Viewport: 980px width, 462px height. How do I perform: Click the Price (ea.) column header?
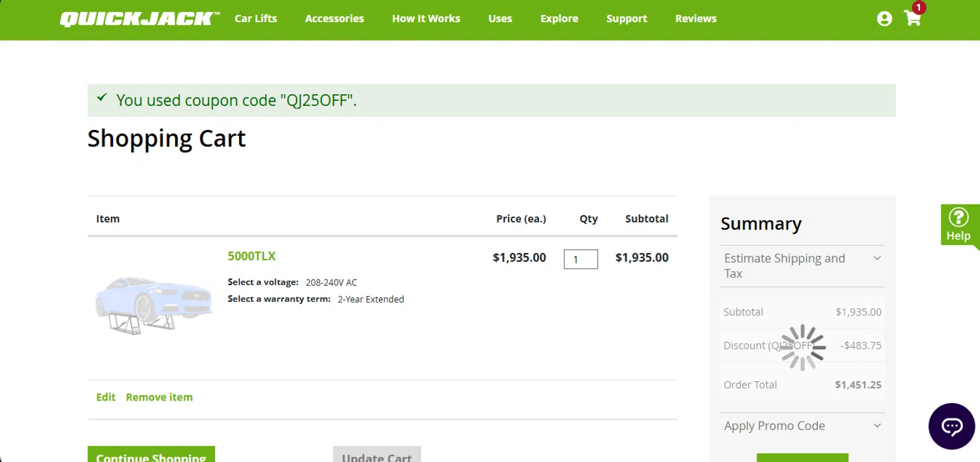[x=521, y=219]
